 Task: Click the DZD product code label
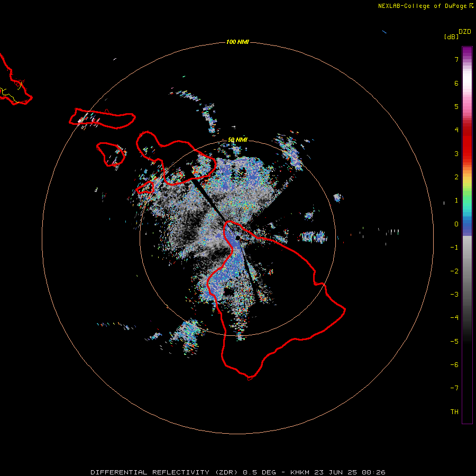click(x=465, y=31)
